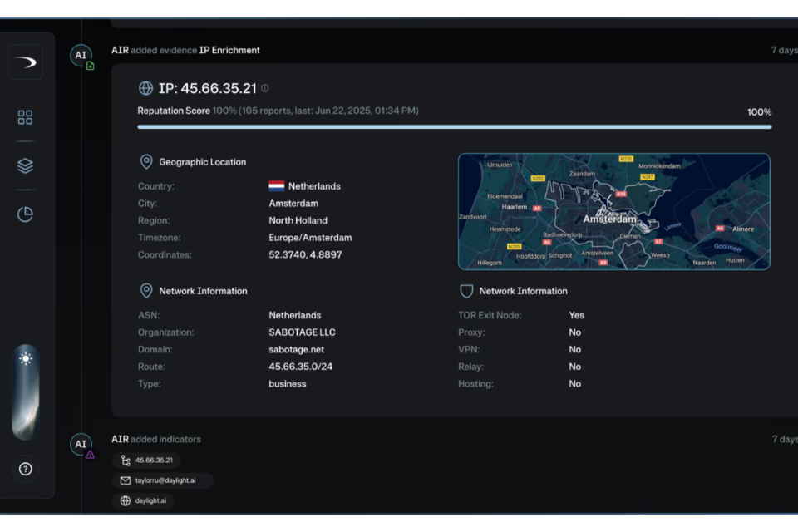Click the help question mark icon
The image size is (798, 532).
pos(25,469)
